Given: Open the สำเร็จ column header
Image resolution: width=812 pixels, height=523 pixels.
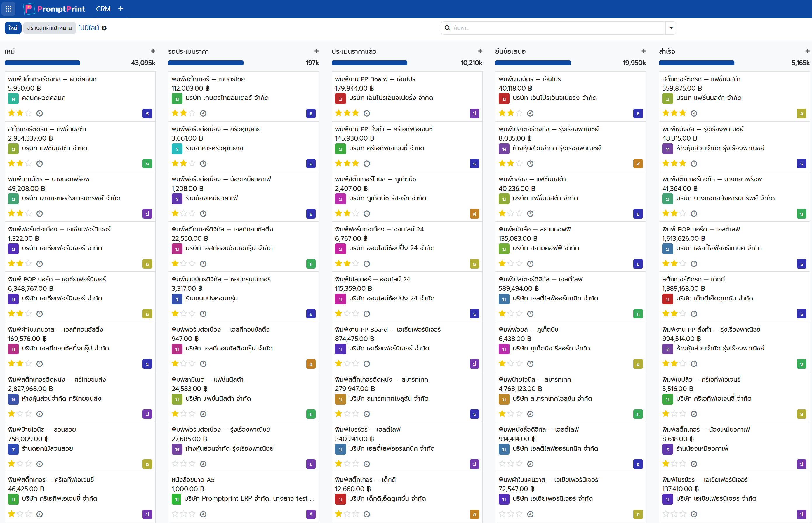Looking at the screenshot, I should (667, 51).
